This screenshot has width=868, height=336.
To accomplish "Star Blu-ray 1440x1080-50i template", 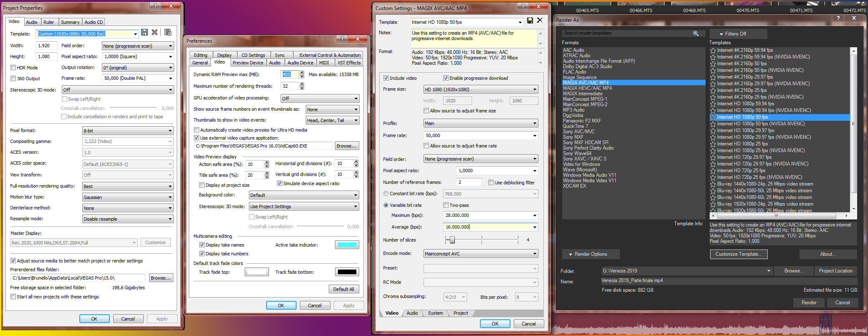I will click(713, 191).
